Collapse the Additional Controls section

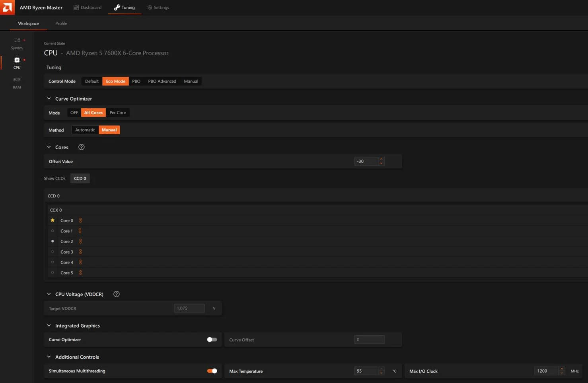49,357
